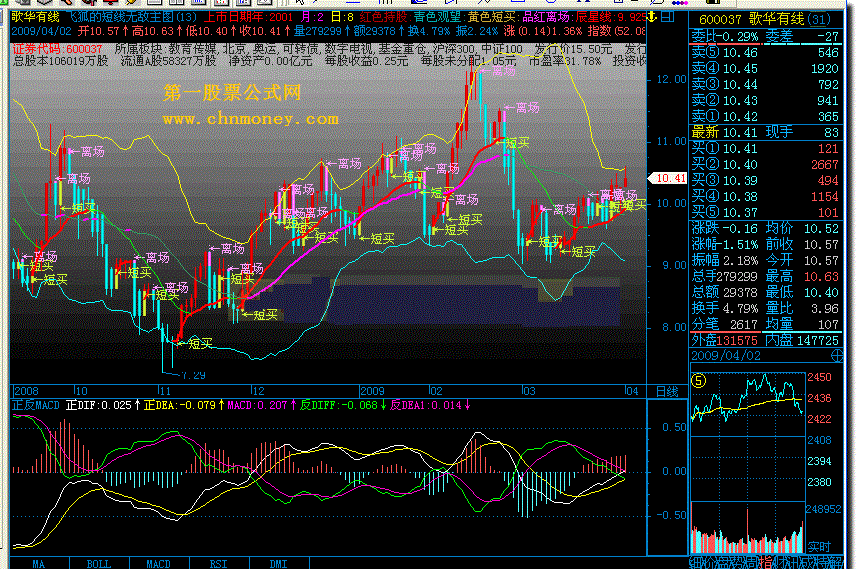Click the 10.41 current price marker on the axis
This screenshot has width=859, height=569.
pyautogui.click(x=667, y=178)
